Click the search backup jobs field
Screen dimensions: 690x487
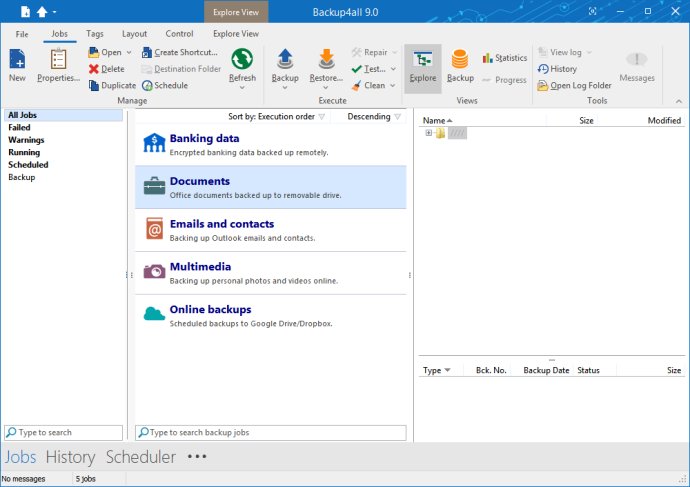coord(271,432)
